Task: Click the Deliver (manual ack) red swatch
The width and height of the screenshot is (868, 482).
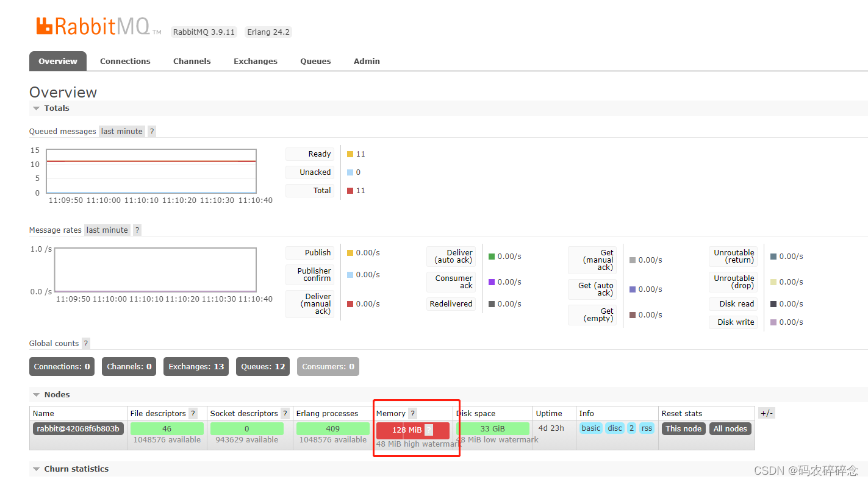Action: [350, 304]
